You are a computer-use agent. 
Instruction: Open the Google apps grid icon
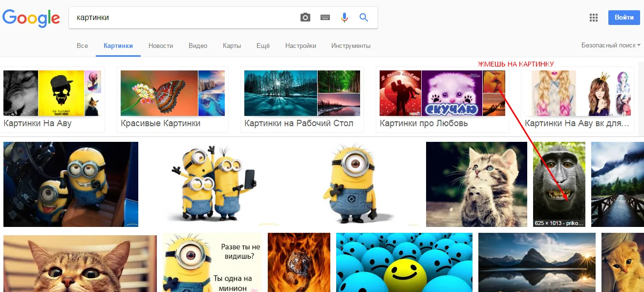click(593, 17)
